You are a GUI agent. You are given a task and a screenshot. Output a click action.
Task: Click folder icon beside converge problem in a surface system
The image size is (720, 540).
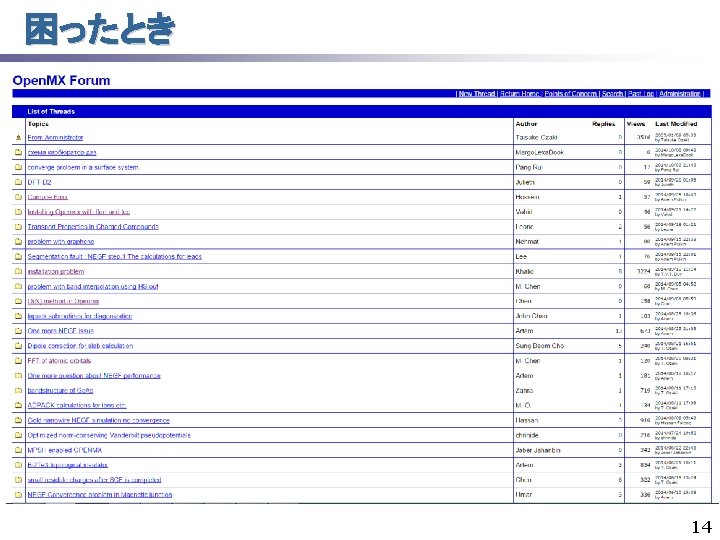coord(18,167)
